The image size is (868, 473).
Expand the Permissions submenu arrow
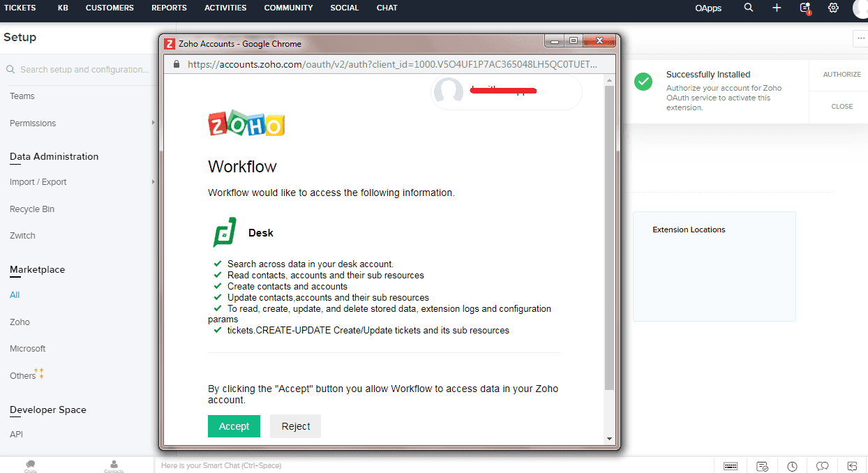[x=153, y=123]
